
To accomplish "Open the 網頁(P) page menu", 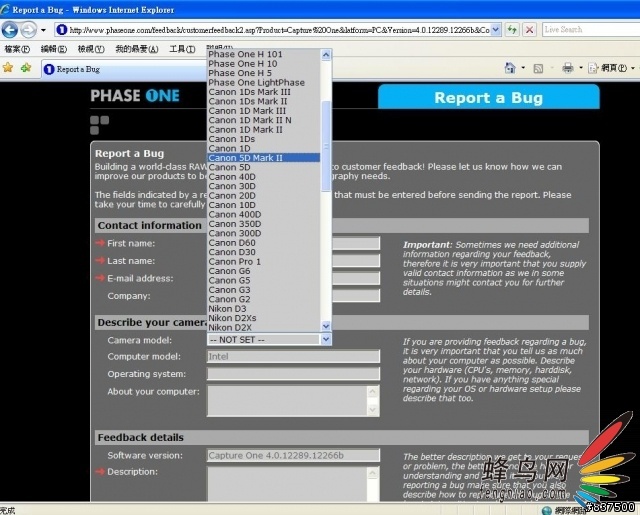I will coord(611,68).
